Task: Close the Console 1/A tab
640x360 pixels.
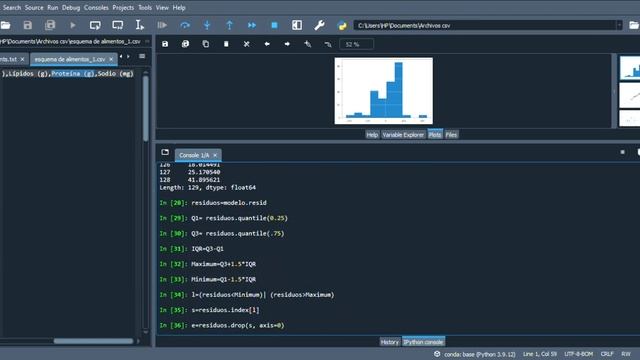Action: point(215,155)
